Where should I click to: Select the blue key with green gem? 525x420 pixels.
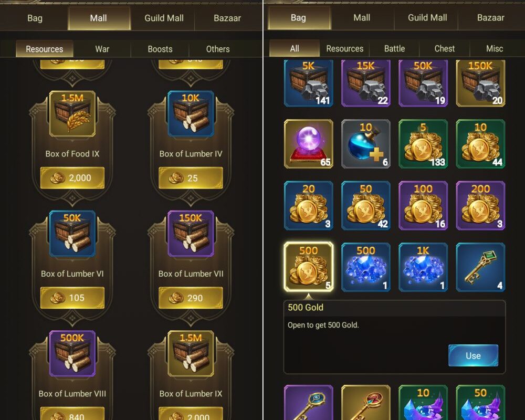click(480, 267)
